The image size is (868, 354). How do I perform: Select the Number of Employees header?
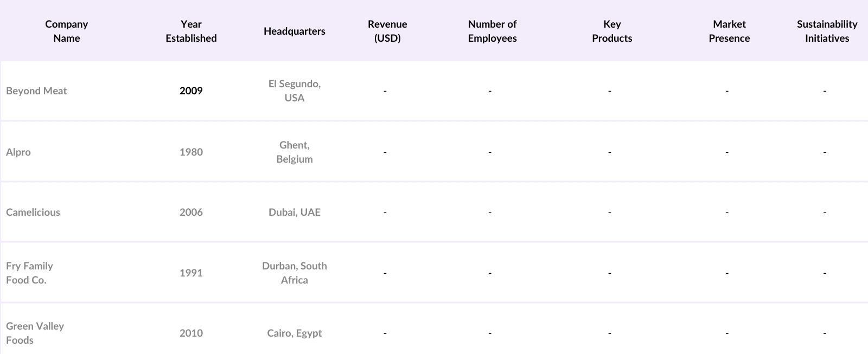point(492,31)
